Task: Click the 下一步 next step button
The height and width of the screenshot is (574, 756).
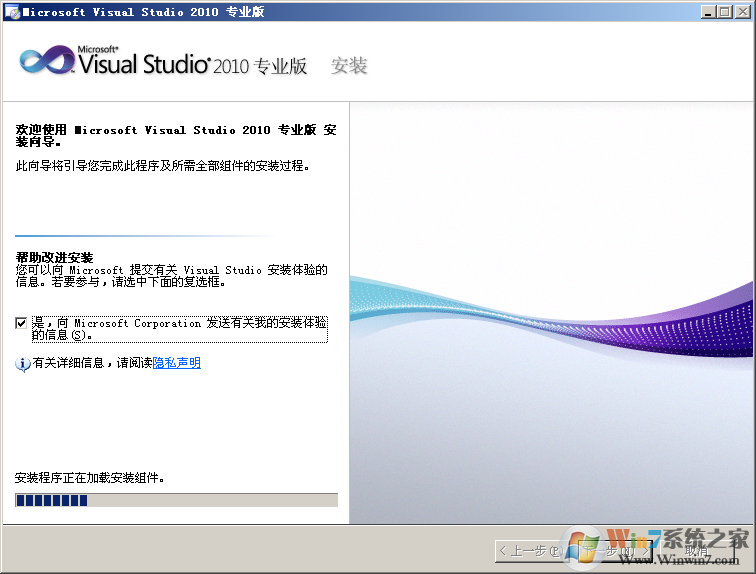Action: point(615,550)
